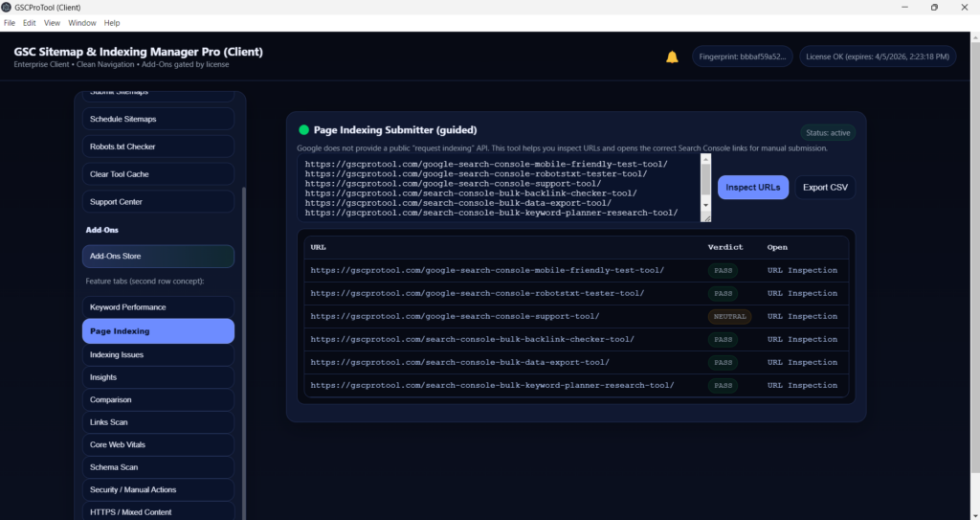Select the Indexing Issues tab
The width and height of the screenshot is (980, 520).
pyautogui.click(x=158, y=354)
